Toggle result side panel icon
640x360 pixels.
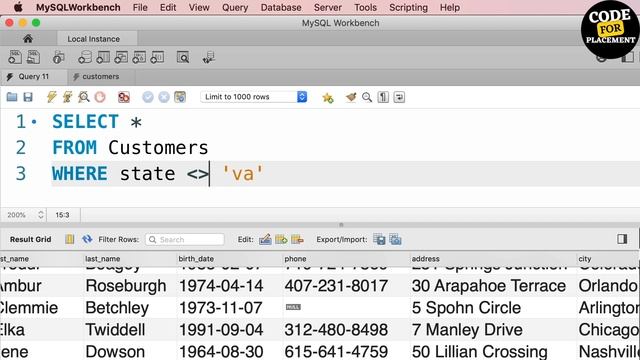click(x=622, y=239)
